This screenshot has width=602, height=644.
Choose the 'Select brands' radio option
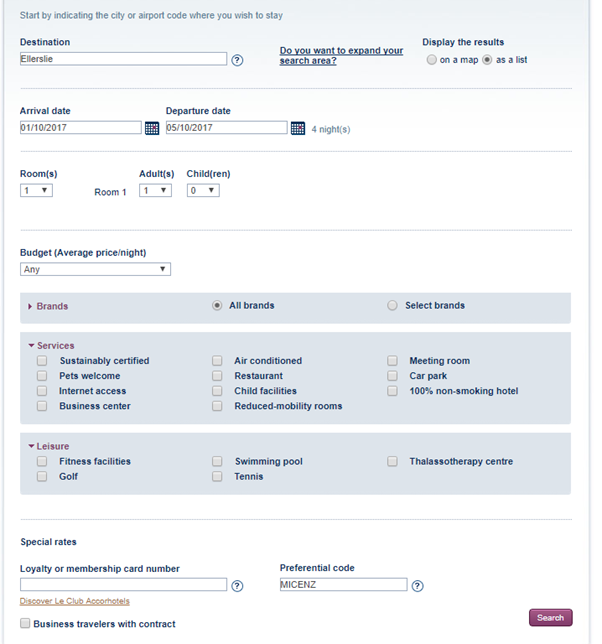392,306
